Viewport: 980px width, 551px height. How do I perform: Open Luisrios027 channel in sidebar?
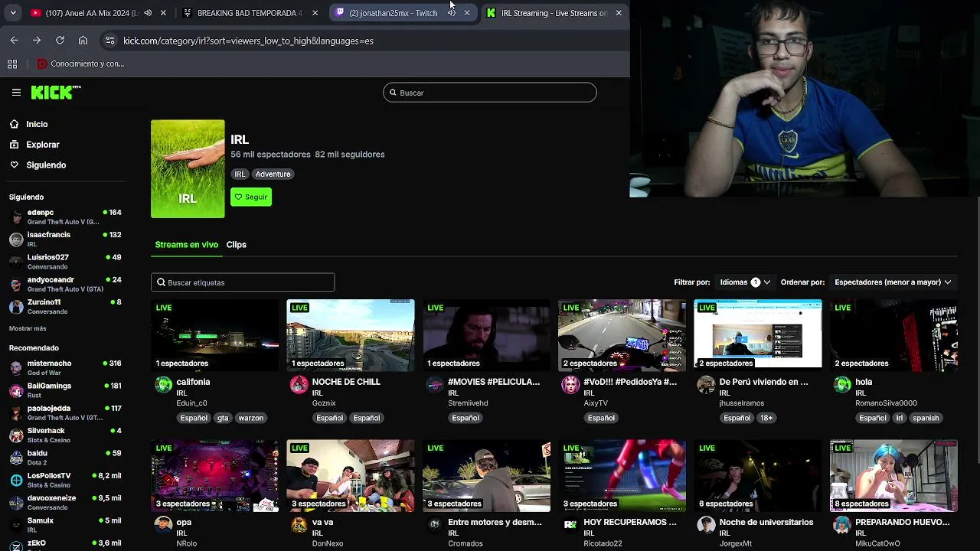tap(65, 262)
